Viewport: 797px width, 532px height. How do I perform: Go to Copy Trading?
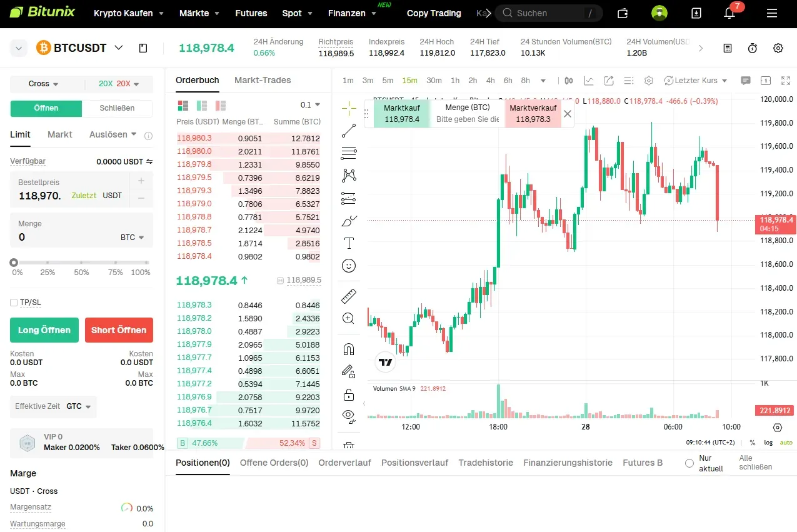click(x=434, y=13)
